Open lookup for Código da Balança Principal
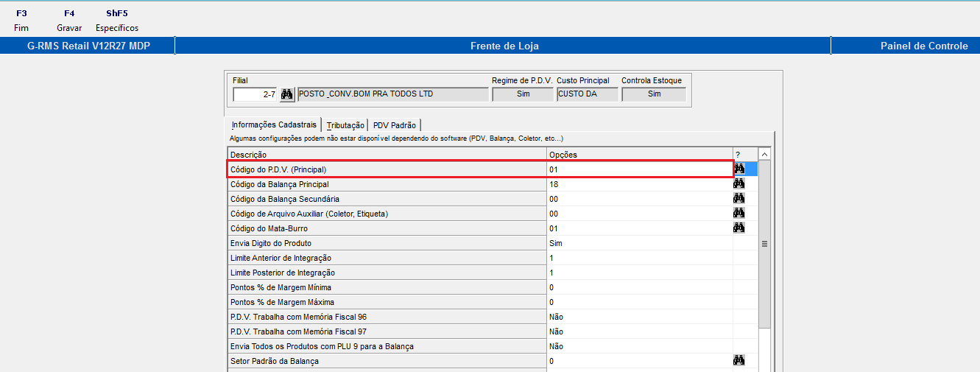Image resolution: width=980 pixels, height=372 pixels. tap(739, 184)
